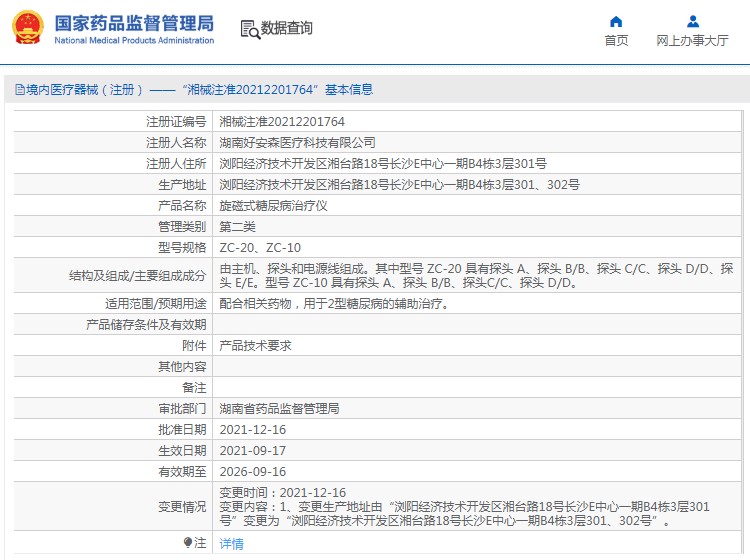Click the 数据查询 heading text
The width and height of the screenshot is (750, 560).
pos(287,28)
